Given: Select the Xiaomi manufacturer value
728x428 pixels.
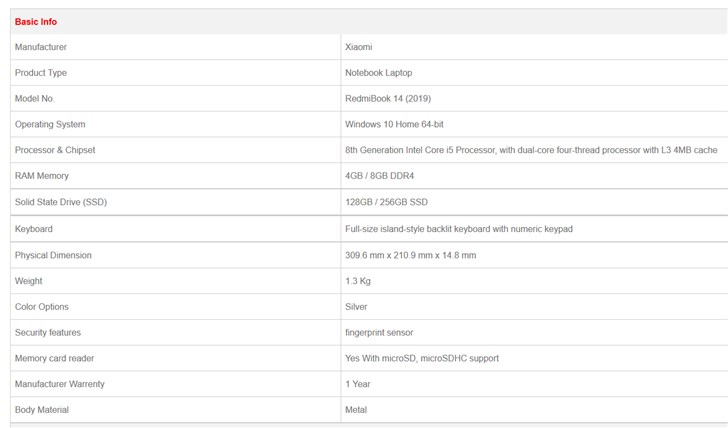Looking at the screenshot, I should pyautogui.click(x=359, y=47).
